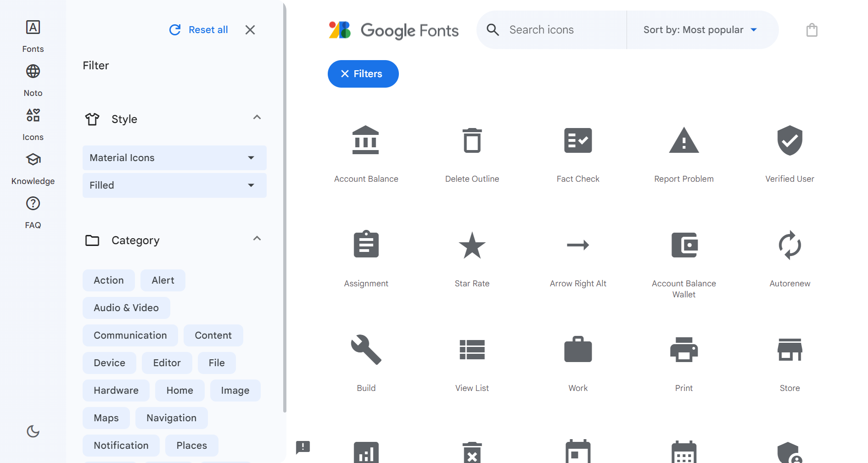The width and height of the screenshot is (868, 463).
Task: Close the filter panel with X
Action: [250, 30]
